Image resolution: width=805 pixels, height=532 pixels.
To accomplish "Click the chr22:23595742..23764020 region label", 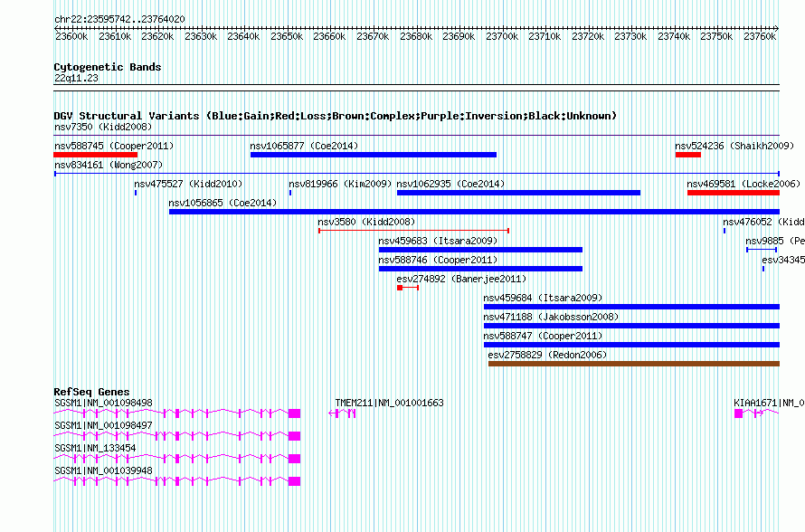I will click(x=119, y=20).
